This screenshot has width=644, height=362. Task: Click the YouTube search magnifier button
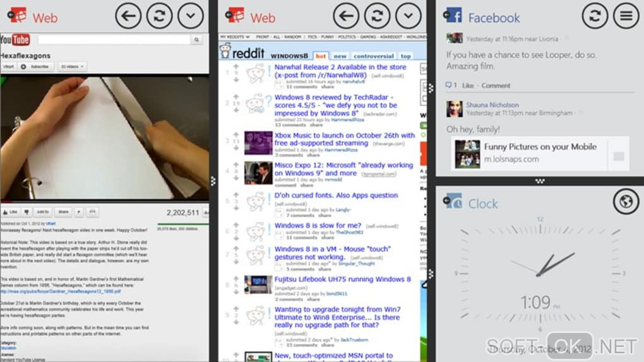point(197,40)
